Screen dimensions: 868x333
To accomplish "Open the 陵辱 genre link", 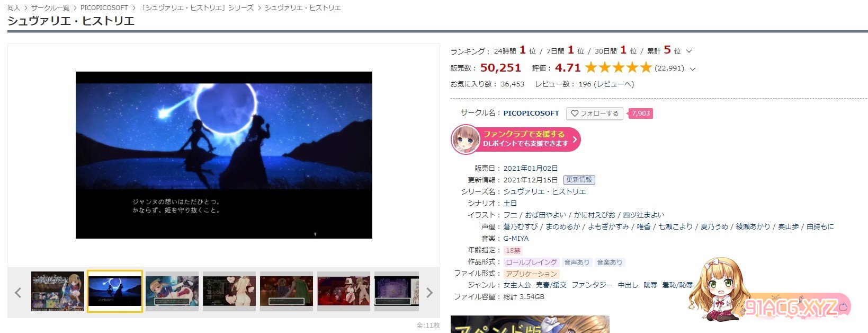I will click(x=650, y=285).
